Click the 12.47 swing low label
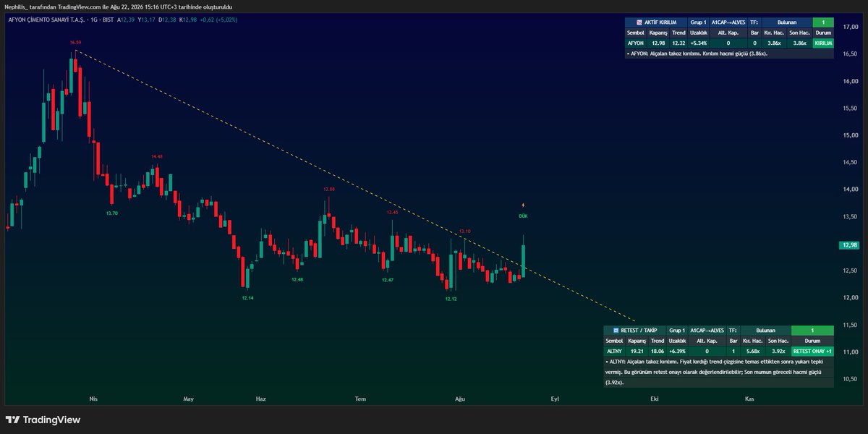The width and height of the screenshot is (868, 434). pyautogui.click(x=388, y=279)
